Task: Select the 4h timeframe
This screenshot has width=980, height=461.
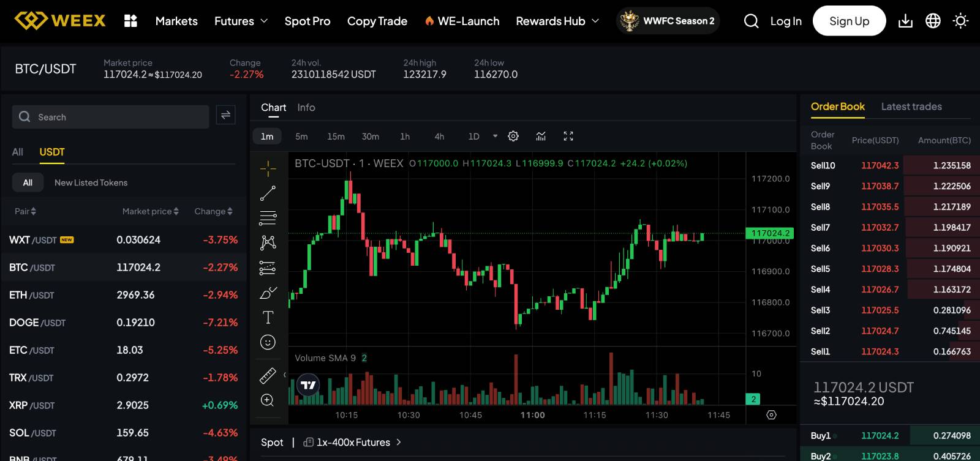Action: 439,137
